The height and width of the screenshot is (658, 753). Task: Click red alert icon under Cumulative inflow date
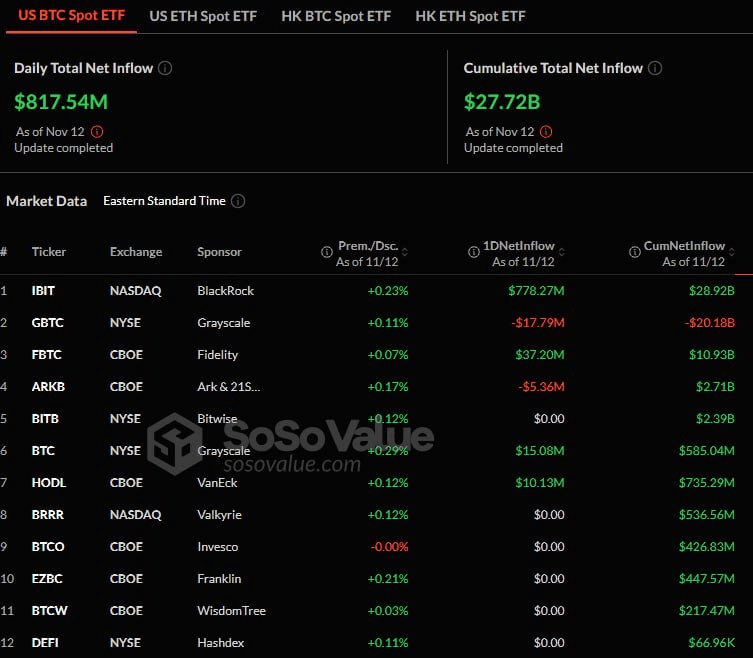pyautogui.click(x=546, y=132)
